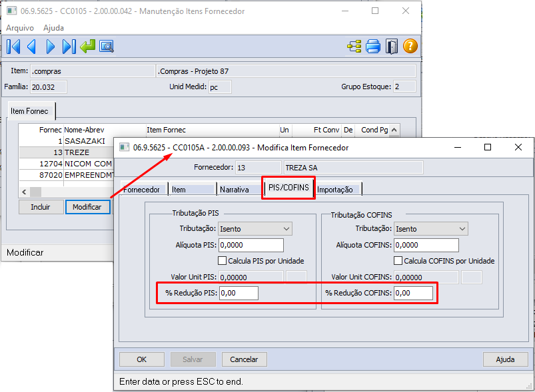Switch to the Fornecedor tab

(x=144, y=189)
